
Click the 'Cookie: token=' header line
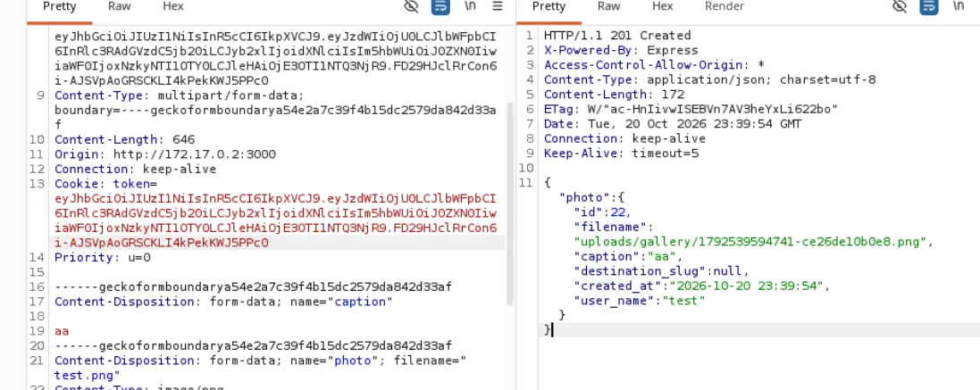[106, 184]
